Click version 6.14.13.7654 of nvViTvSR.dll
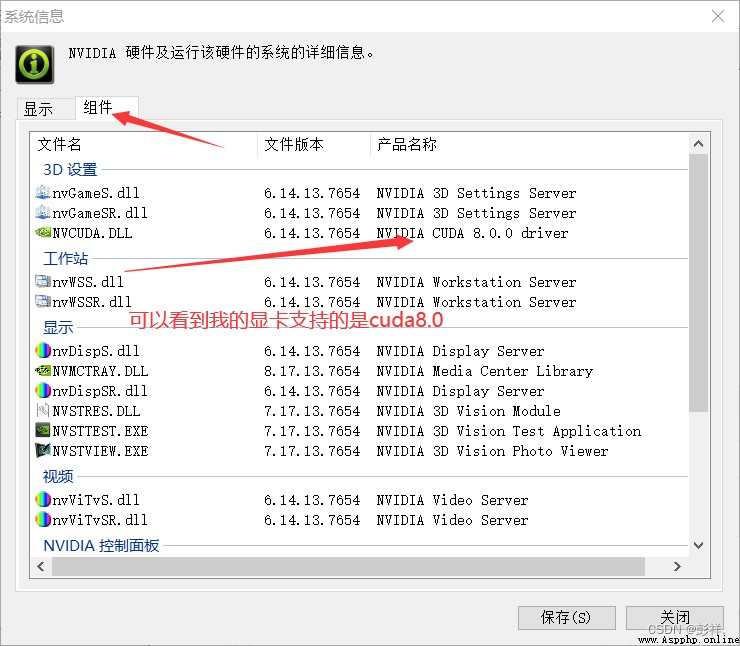Viewport: 740px width, 646px height. 312,520
